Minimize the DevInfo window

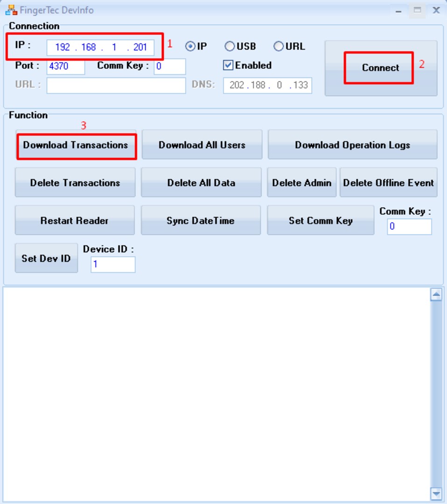(398, 11)
